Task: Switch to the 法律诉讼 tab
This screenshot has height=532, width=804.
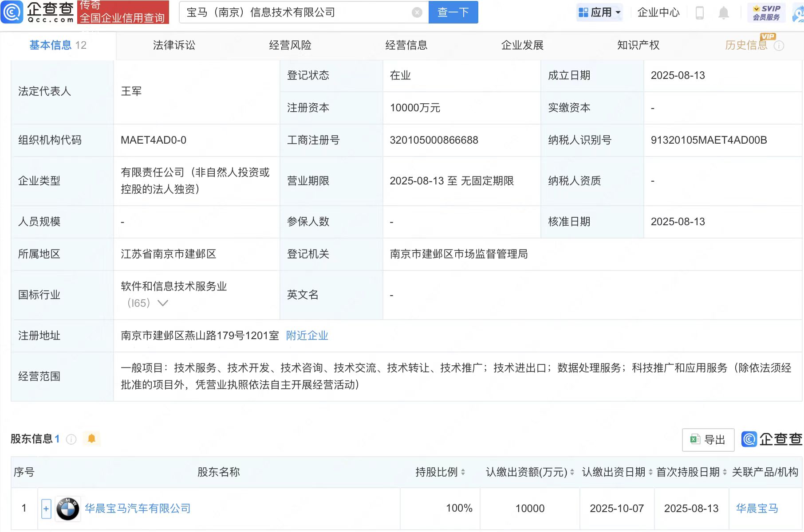Action: point(174,45)
